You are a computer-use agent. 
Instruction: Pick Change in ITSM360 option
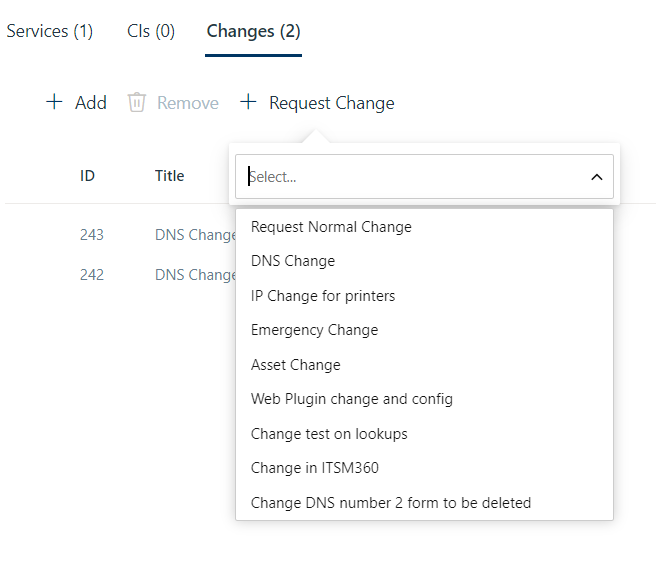314,468
